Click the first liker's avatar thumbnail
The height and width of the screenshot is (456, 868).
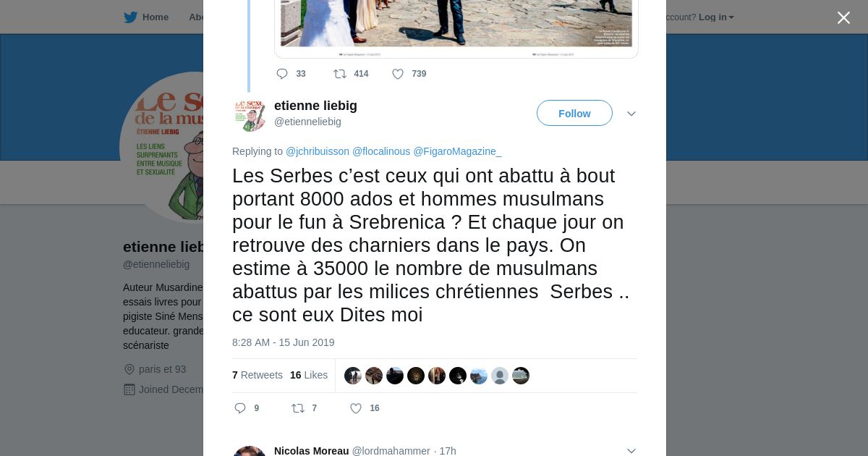click(x=353, y=376)
